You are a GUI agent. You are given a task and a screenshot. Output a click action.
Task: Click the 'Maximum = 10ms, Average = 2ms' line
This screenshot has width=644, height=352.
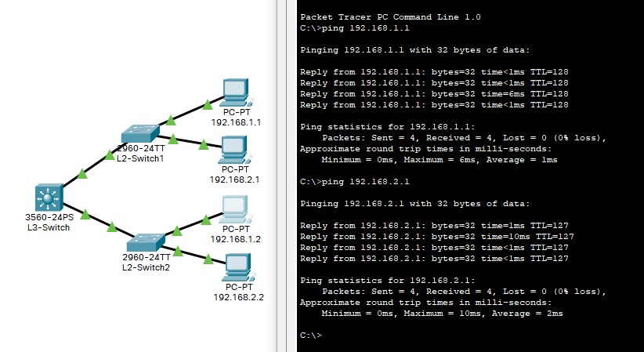(x=443, y=314)
